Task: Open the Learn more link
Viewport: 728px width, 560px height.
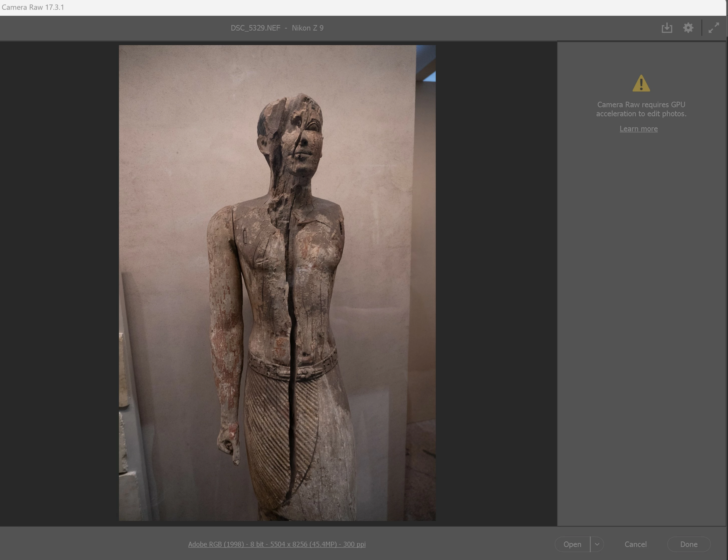Action: pos(638,129)
